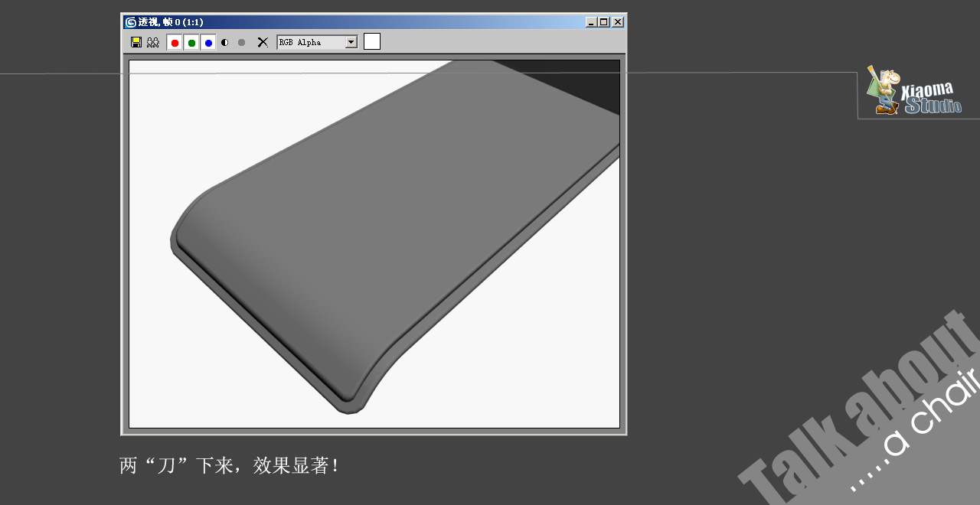Viewport: 980px width, 505px height.
Task: Toggle the blue channel display
Action: 208,42
